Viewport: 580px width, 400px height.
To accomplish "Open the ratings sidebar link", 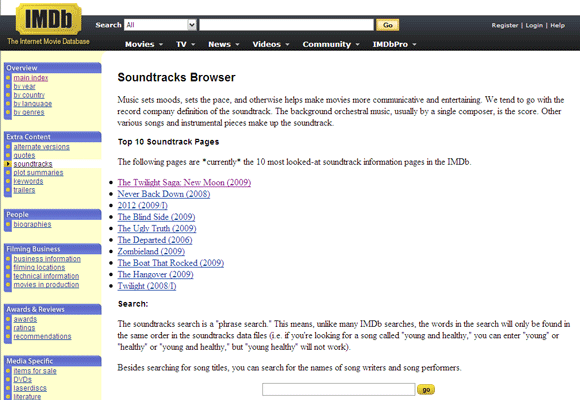I will coord(24,327).
